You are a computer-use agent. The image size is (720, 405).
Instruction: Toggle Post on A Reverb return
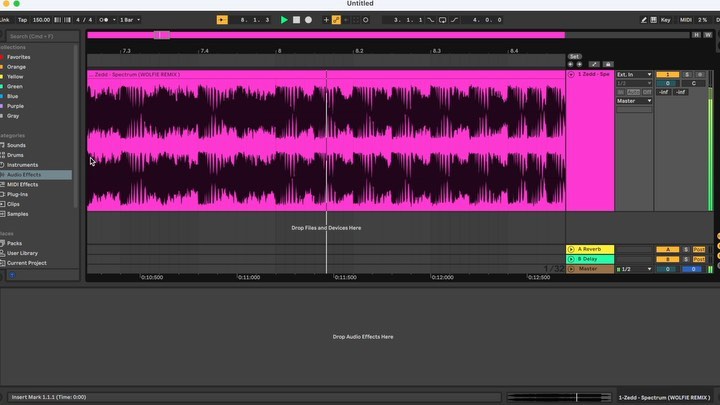point(699,248)
